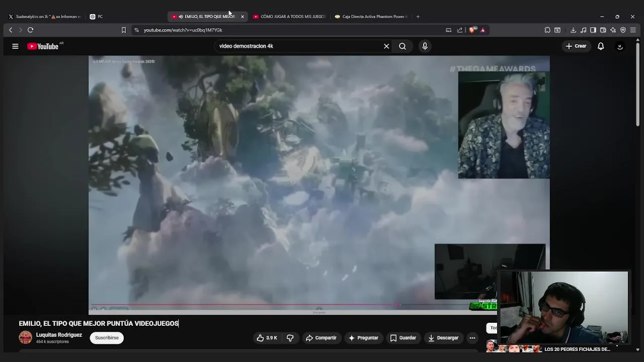The height and width of the screenshot is (362, 644).
Task: Open Brave Rewards triangle icon
Action: point(482,30)
